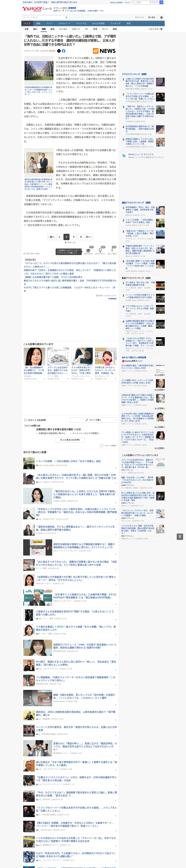The height and width of the screenshot is (868, 186).
Task: Open トピックス一覧 link
Action: (155, 29)
